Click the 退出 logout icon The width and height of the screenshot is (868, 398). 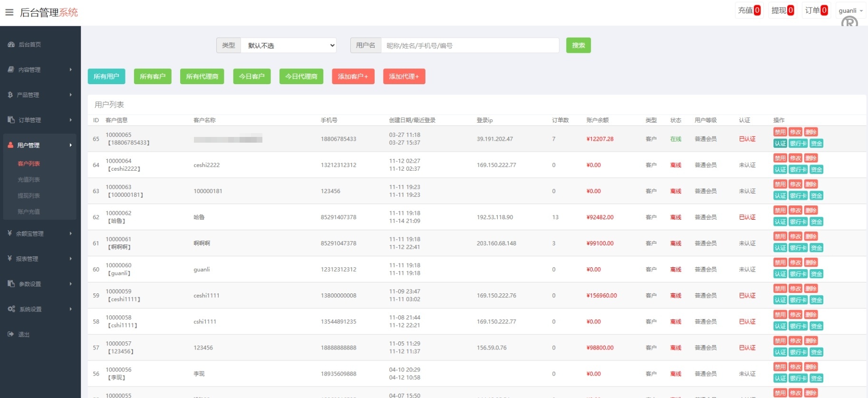click(x=10, y=334)
